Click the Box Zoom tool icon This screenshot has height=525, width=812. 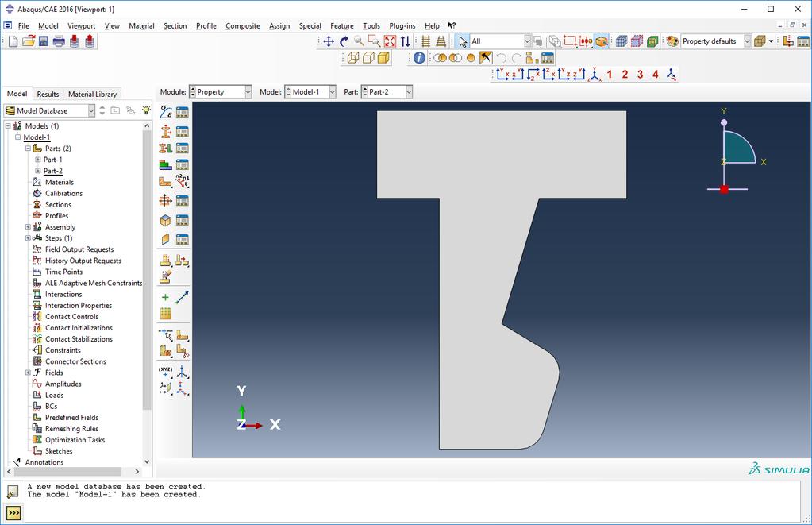tap(374, 41)
